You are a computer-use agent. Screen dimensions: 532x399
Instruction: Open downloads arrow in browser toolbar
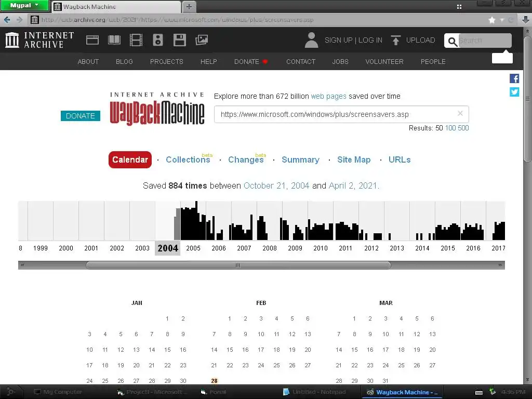(525, 20)
